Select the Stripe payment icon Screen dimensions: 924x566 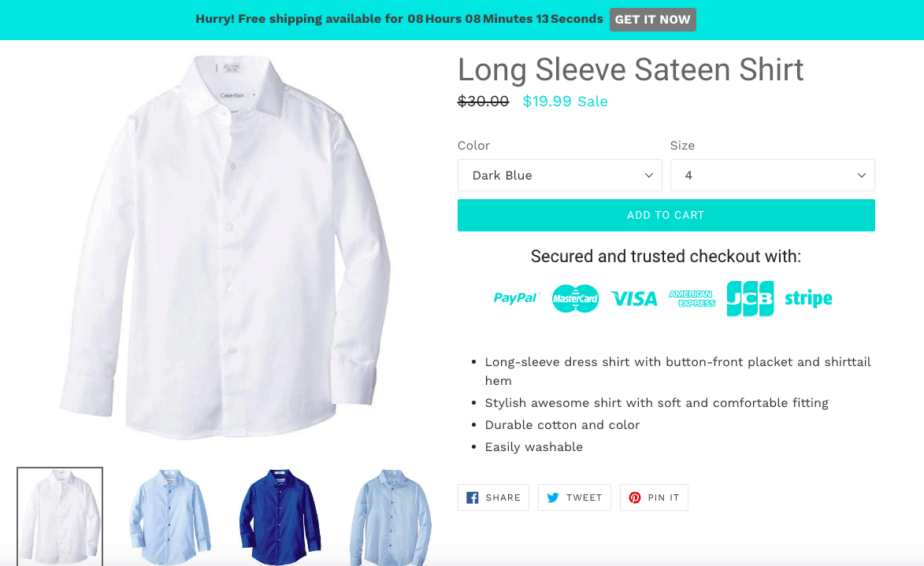click(x=808, y=298)
